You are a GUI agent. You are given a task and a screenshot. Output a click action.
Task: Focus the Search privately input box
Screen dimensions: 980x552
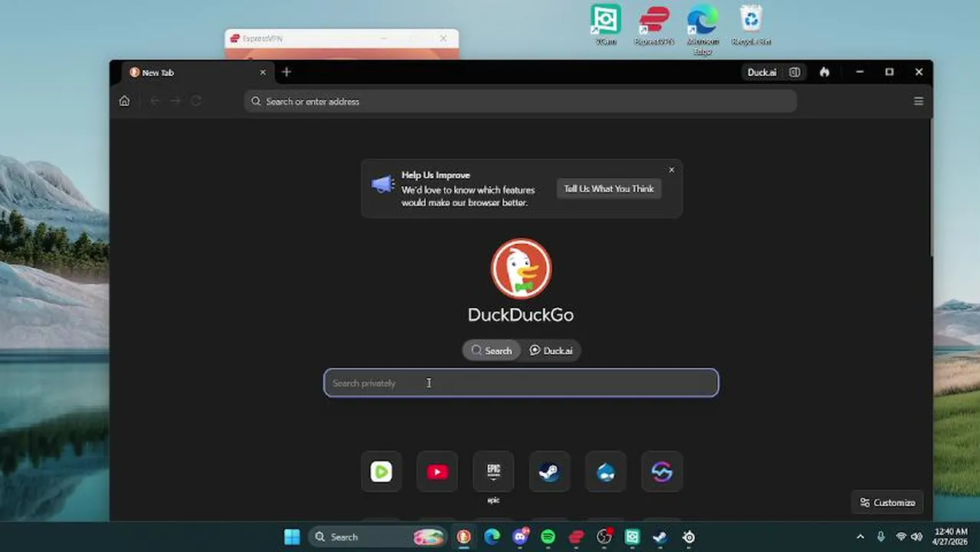point(521,383)
